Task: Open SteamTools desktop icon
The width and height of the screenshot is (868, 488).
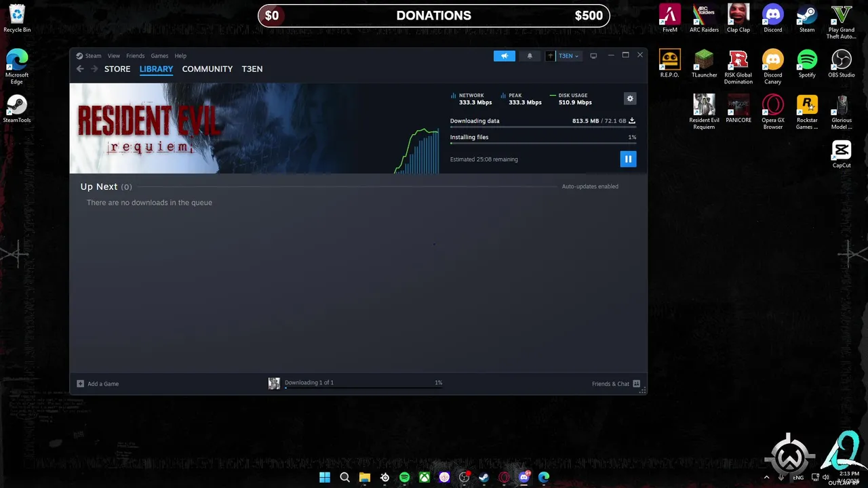Action: 17,108
